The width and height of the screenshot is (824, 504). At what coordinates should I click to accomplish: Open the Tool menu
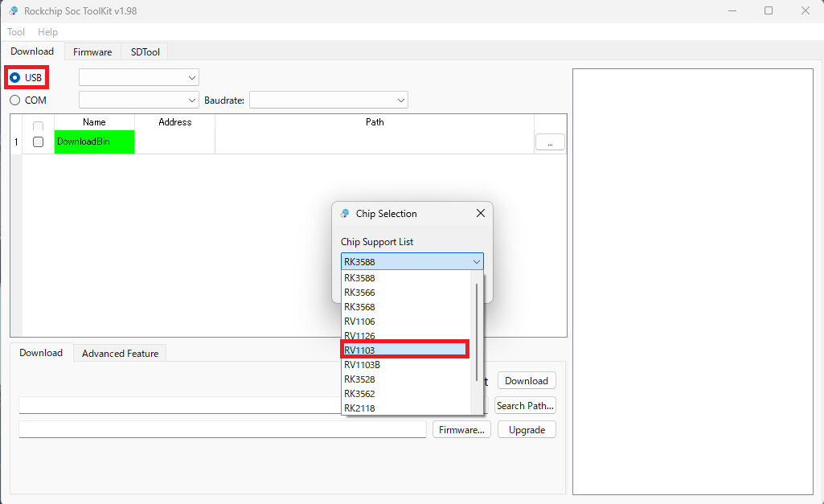16,32
